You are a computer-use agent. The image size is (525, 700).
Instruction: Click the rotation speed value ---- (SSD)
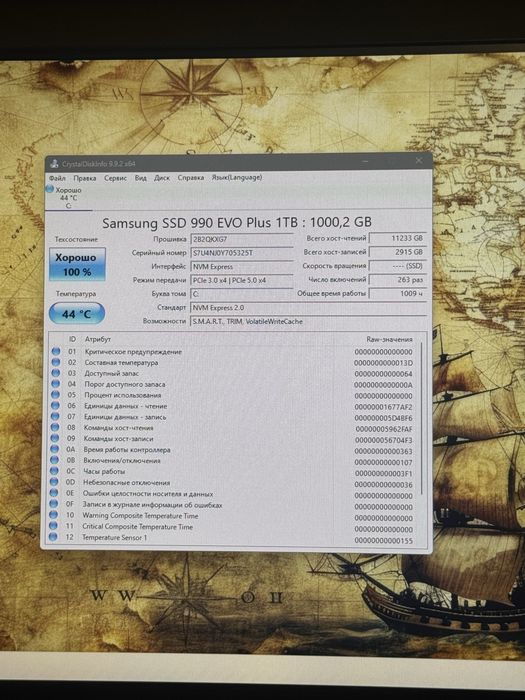(398, 266)
